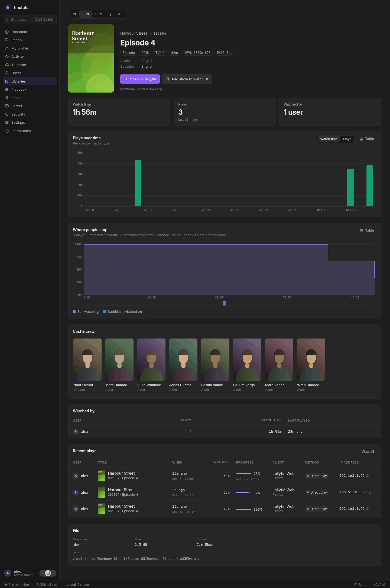Select the 7d time range tab
390x588 pixels.
(x=74, y=14)
